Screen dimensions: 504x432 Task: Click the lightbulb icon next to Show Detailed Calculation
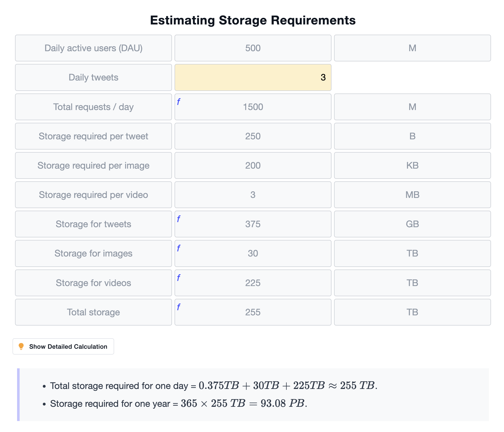tap(21, 346)
